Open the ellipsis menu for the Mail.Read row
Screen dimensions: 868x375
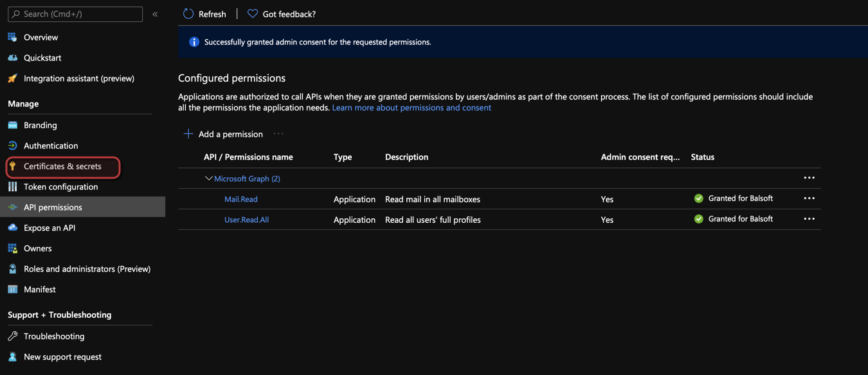[x=809, y=198]
